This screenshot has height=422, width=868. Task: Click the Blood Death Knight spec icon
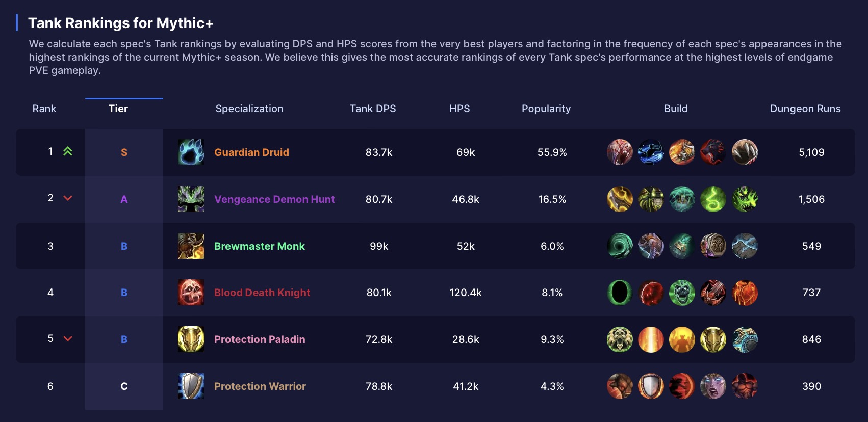coord(190,293)
